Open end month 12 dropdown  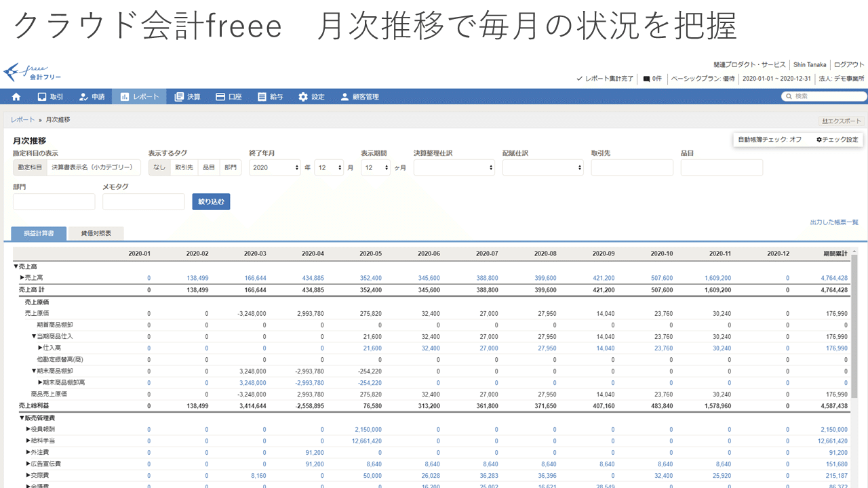[x=329, y=167]
